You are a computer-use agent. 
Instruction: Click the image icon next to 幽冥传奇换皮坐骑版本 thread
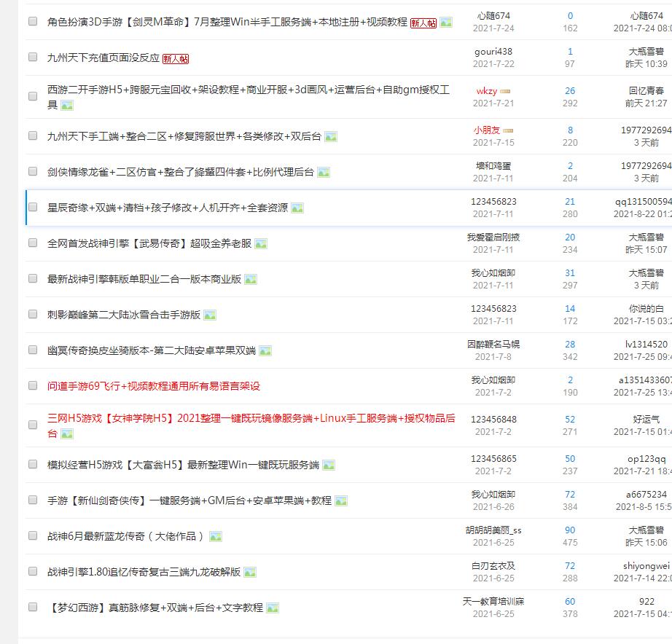coord(265,351)
